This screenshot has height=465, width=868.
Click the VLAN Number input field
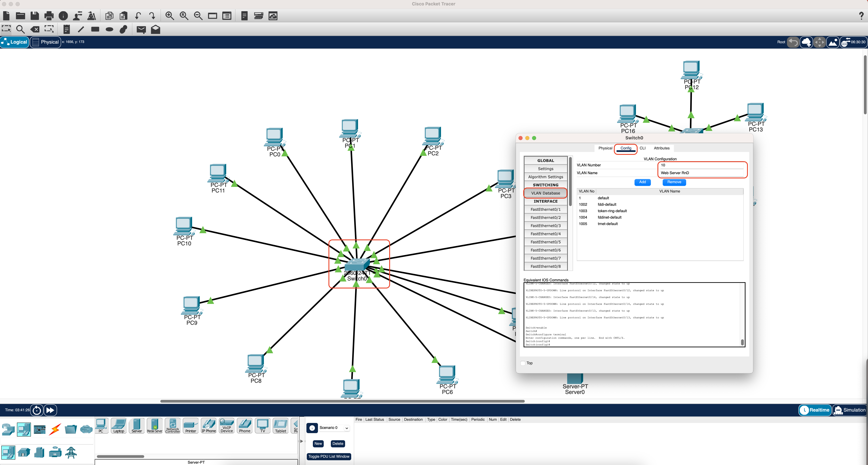702,165
